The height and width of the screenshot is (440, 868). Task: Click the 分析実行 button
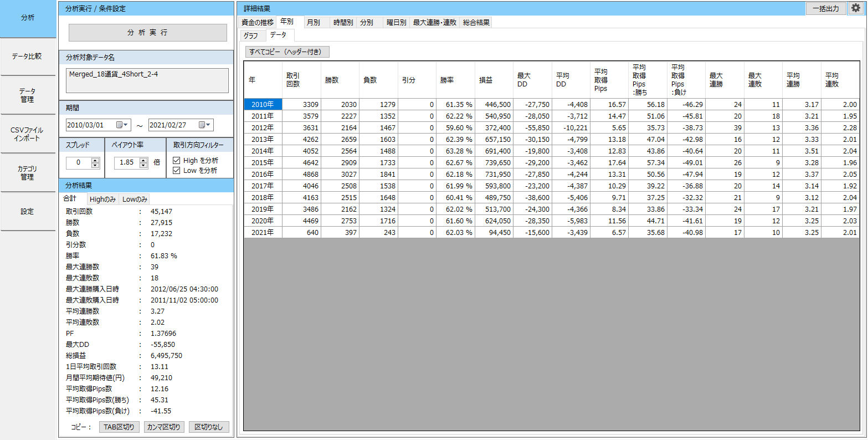pos(147,33)
